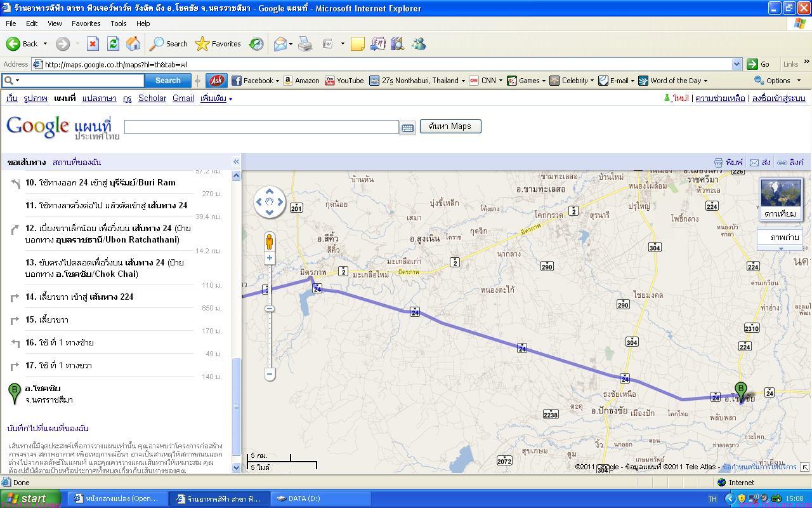Open the History icon in toolbar

(256, 44)
